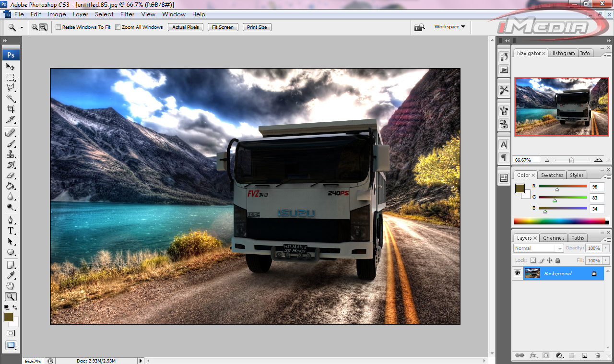Image resolution: width=614 pixels, height=364 pixels.
Task: Click the Zoom tool in toolbox
Action: [11, 297]
